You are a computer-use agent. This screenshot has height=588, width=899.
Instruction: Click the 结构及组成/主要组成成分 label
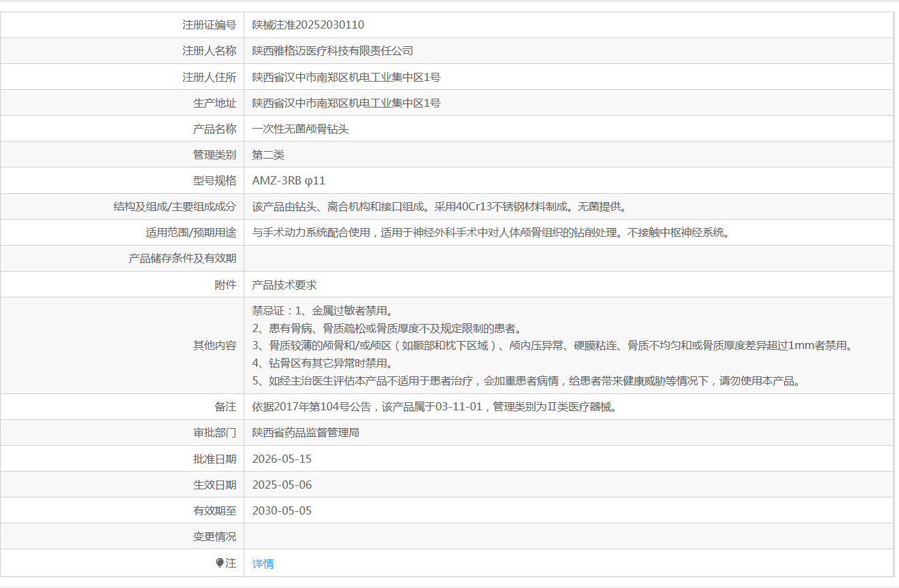click(x=175, y=206)
